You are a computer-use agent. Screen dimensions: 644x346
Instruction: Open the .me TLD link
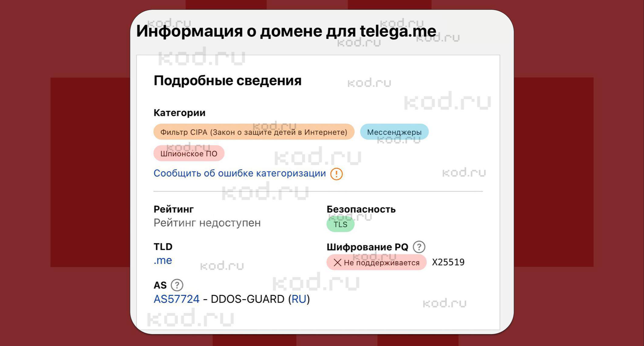coord(163,260)
